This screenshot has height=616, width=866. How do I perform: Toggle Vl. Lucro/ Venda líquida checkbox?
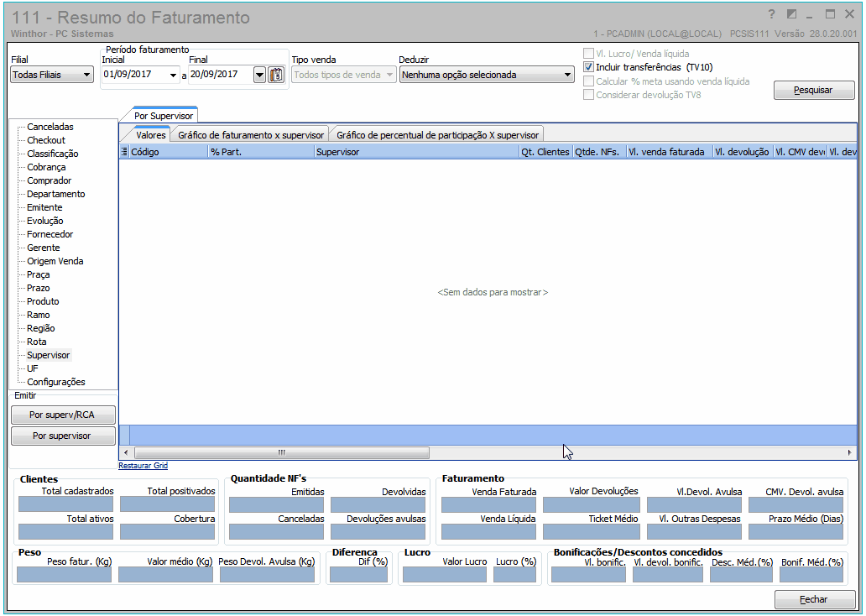tap(589, 54)
